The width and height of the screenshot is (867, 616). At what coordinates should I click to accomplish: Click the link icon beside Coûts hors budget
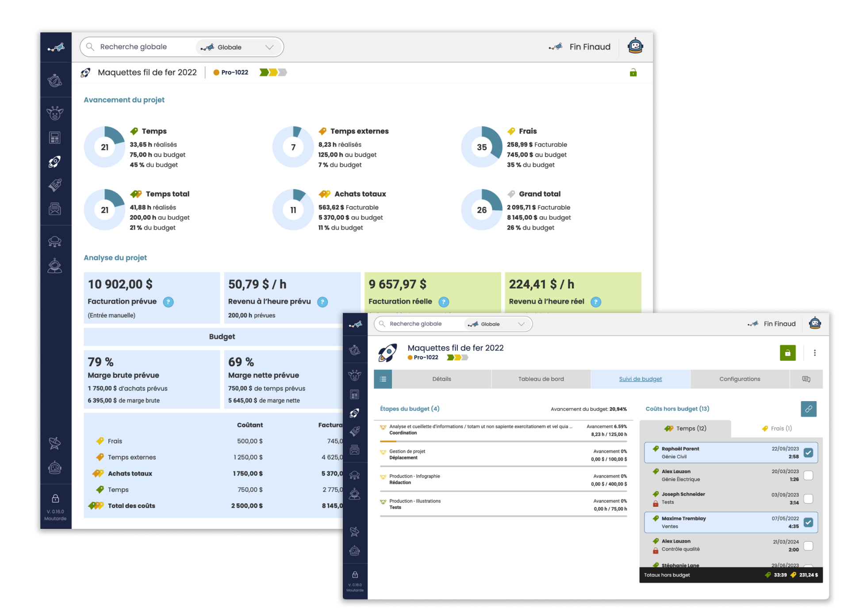click(x=809, y=409)
